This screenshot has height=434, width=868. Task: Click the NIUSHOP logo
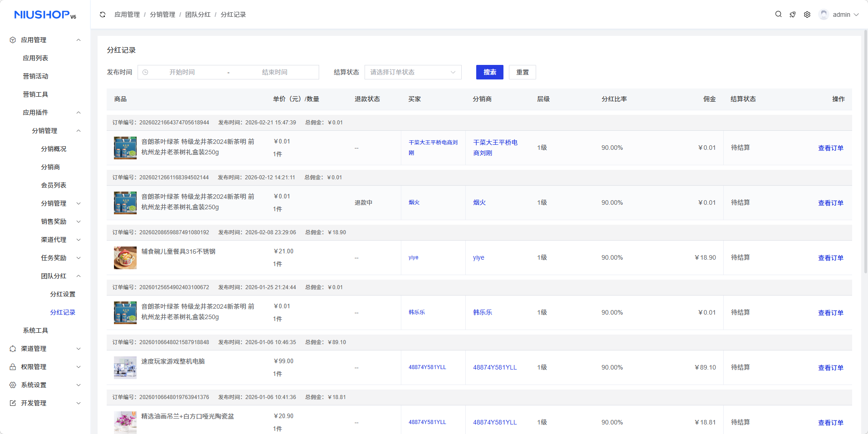click(x=45, y=15)
